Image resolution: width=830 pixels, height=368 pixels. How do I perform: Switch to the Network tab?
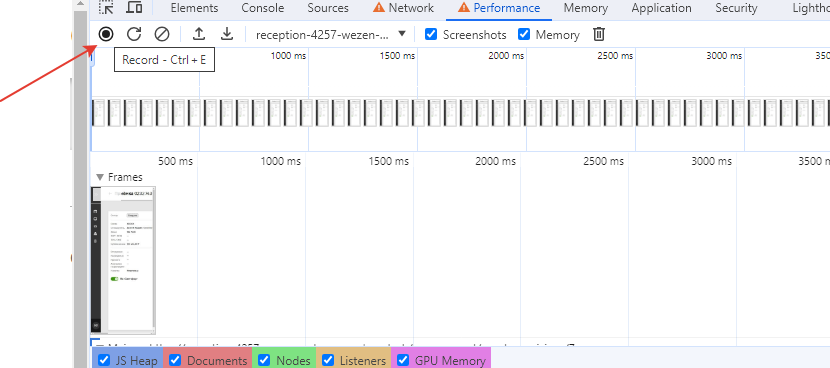pyautogui.click(x=403, y=8)
